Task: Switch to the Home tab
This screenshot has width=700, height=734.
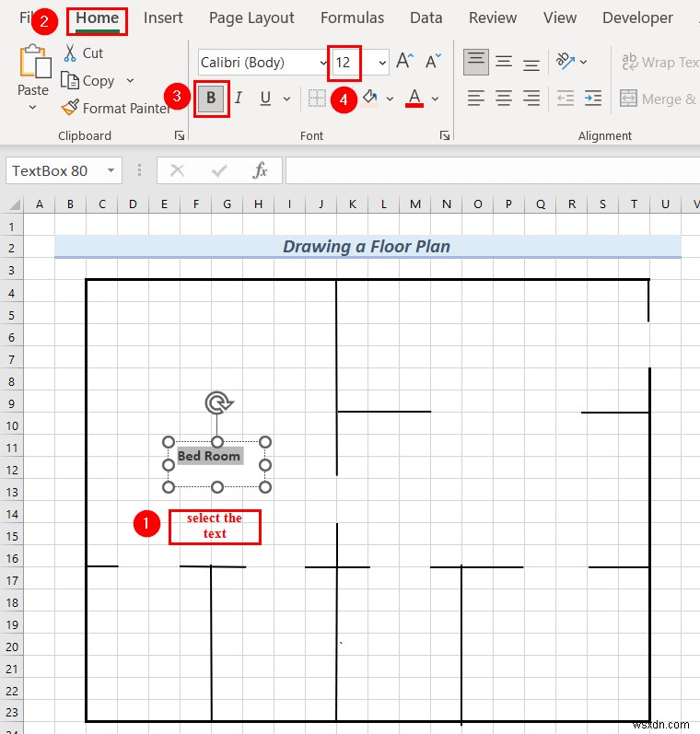Action: (97, 18)
